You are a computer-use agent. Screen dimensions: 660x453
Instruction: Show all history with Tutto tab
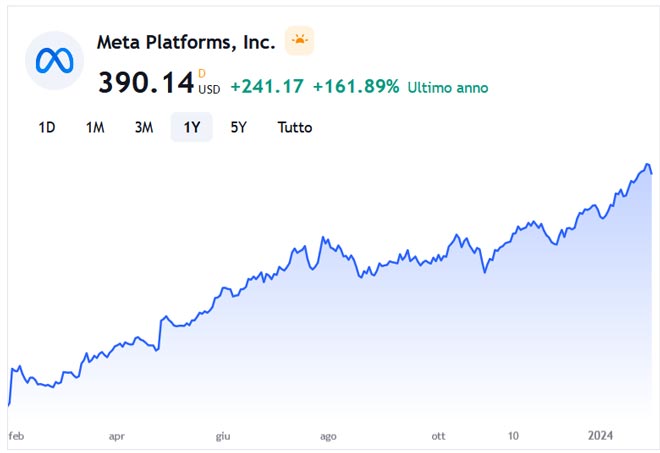pos(295,128)
